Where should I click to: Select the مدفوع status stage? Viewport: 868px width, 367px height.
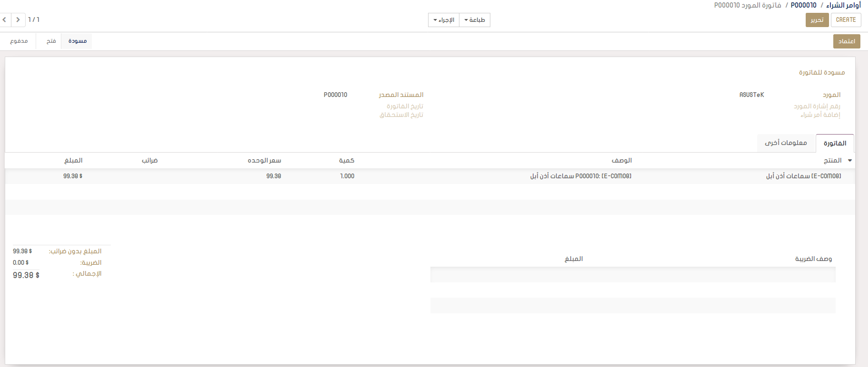tap(19, 41)
